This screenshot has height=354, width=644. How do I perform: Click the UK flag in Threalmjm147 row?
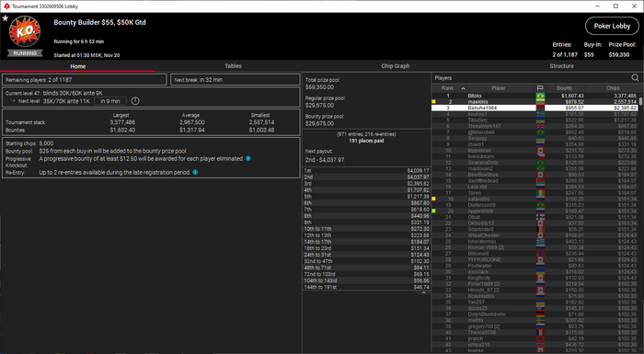(x=540, y=126)
